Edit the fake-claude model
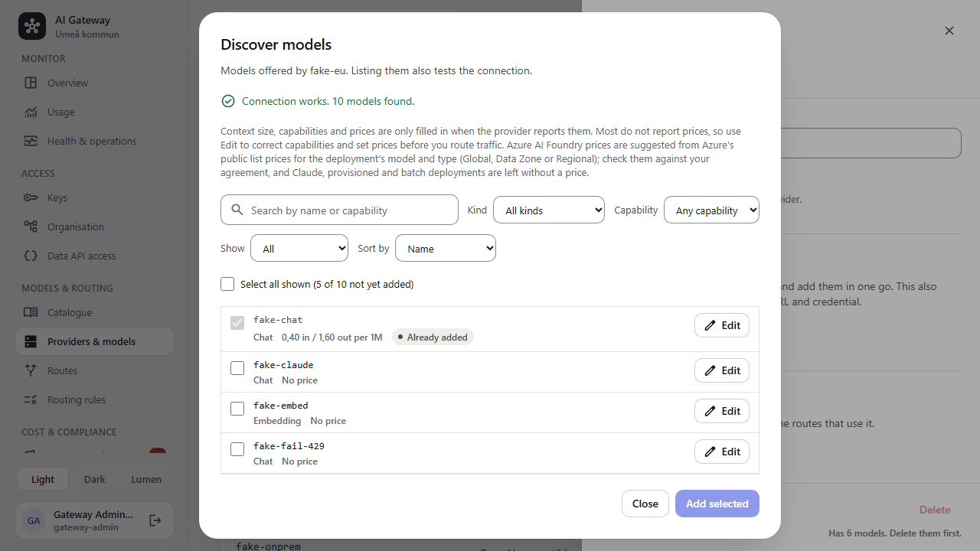 coord(722,370)
